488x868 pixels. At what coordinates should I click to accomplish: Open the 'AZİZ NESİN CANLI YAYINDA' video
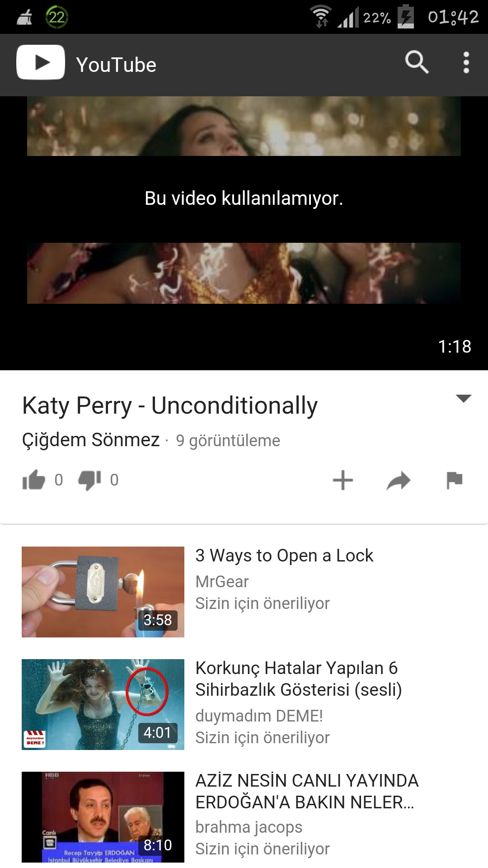307,791
